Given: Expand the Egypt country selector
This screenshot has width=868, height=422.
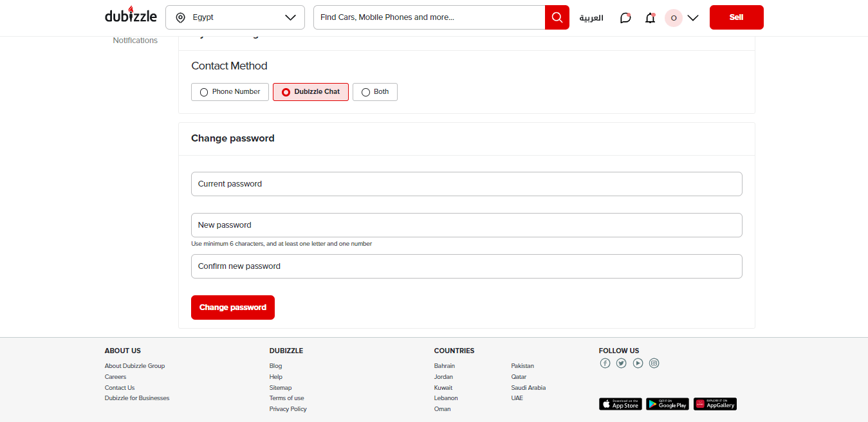Looking at the screenshot, I should (x=235, y=17).
